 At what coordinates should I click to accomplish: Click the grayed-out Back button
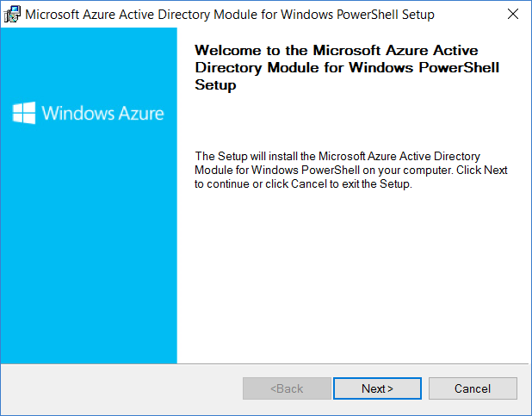tap(287, 388)
